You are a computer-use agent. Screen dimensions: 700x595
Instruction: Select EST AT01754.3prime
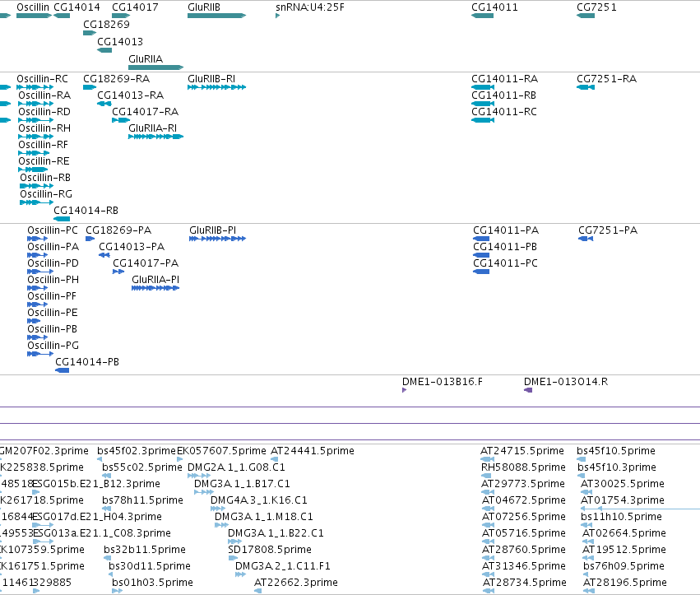(623, 500)
